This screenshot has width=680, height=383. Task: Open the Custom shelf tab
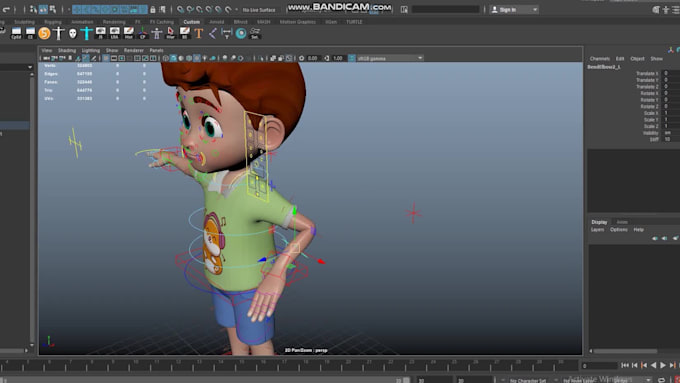click(x=191, y=22)
